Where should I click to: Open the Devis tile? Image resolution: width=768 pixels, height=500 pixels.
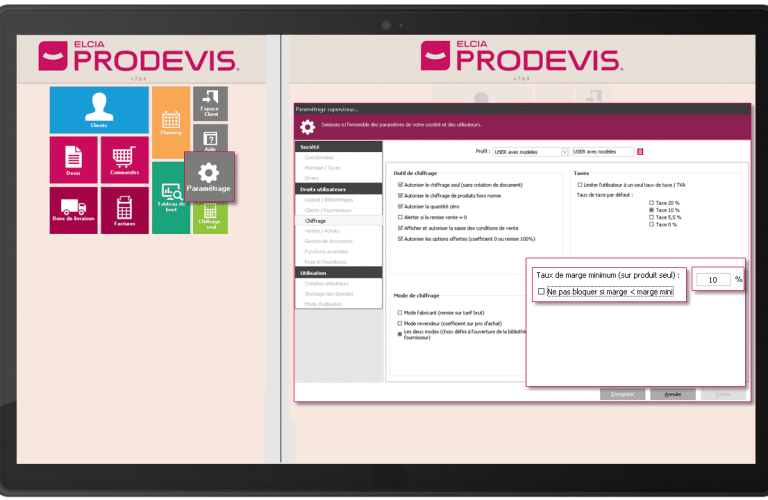point(73,160)
